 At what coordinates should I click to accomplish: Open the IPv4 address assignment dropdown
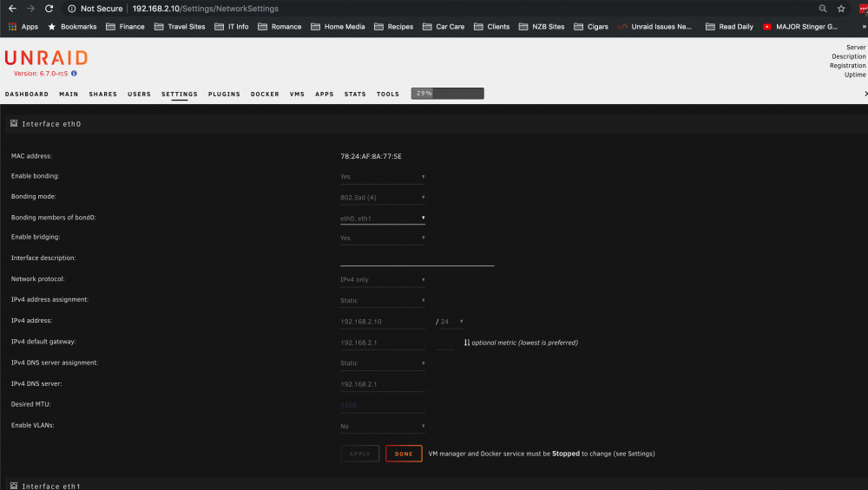coord(383,300)
